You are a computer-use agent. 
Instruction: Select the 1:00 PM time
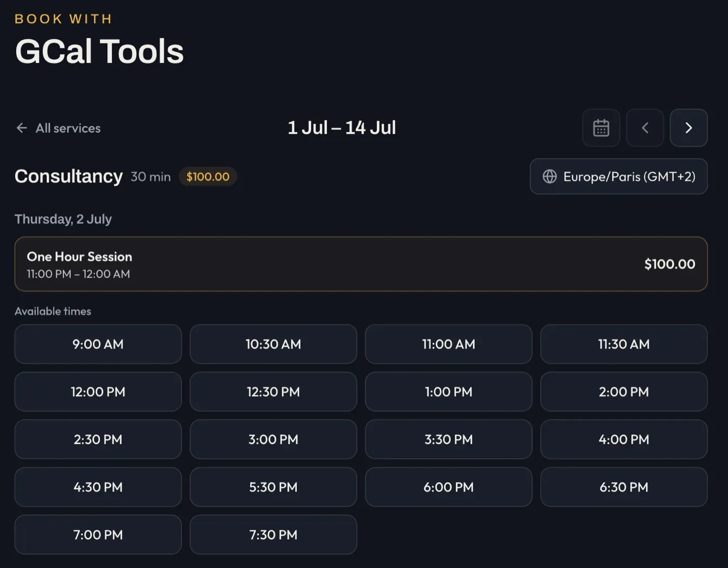[x=449, y=392]
